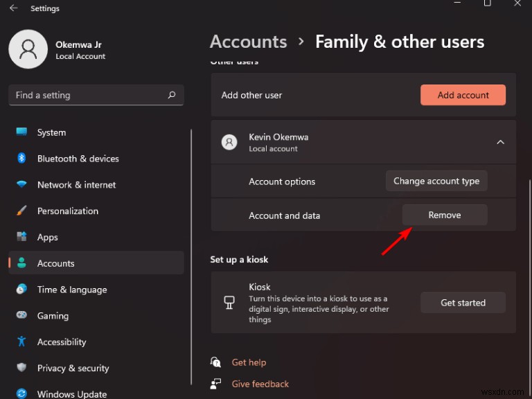This screenshot has height=399, width=532.
Task: Open Gaming settings
Action: 96,316
